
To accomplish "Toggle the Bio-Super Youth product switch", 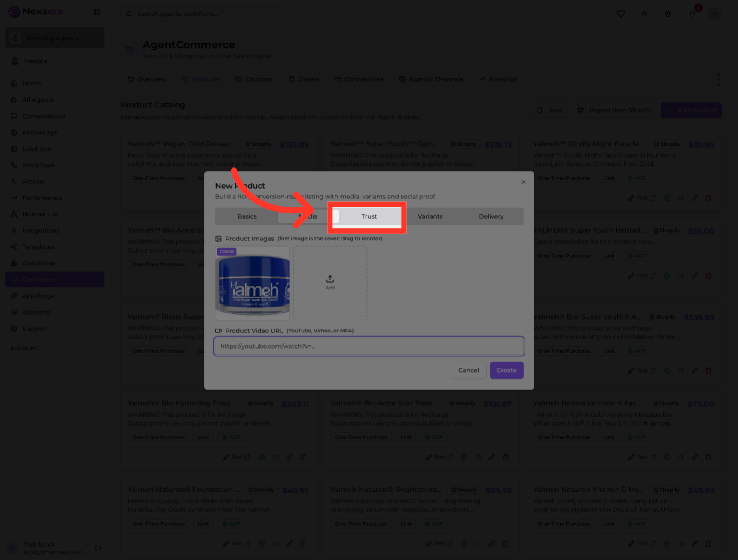I will 681,371.
